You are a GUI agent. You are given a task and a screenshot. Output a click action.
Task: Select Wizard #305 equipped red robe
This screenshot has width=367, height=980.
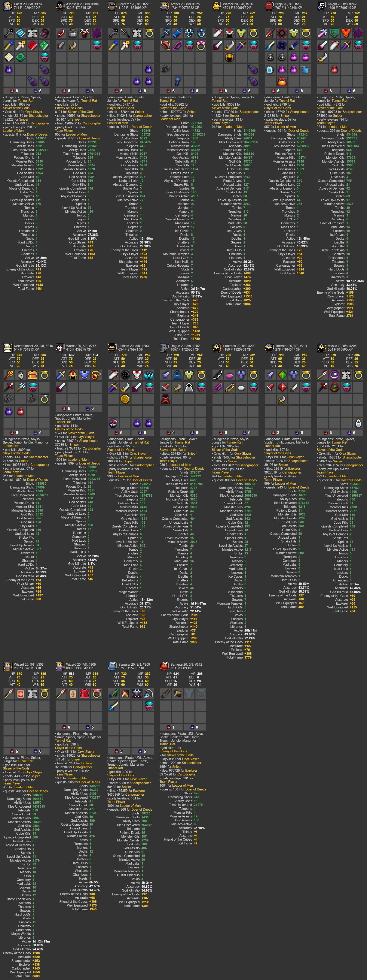85,693
